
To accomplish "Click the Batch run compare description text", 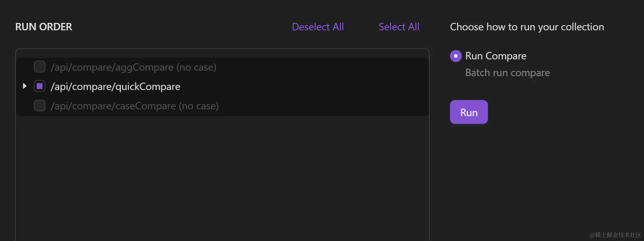I will click(507, 73).
